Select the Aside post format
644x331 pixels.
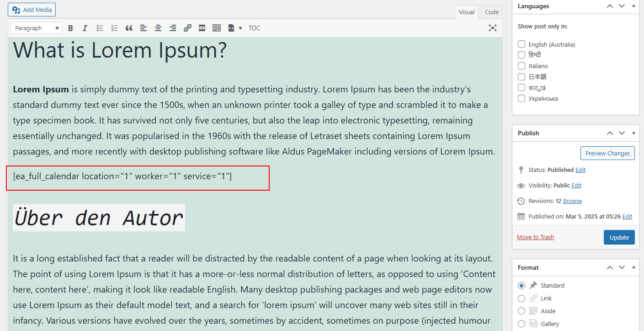coord(522,311)
